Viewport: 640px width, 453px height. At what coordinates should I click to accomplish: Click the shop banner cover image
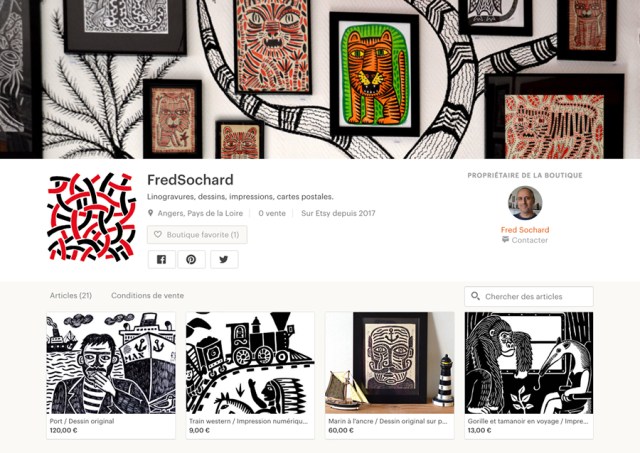tap(320, 79)
